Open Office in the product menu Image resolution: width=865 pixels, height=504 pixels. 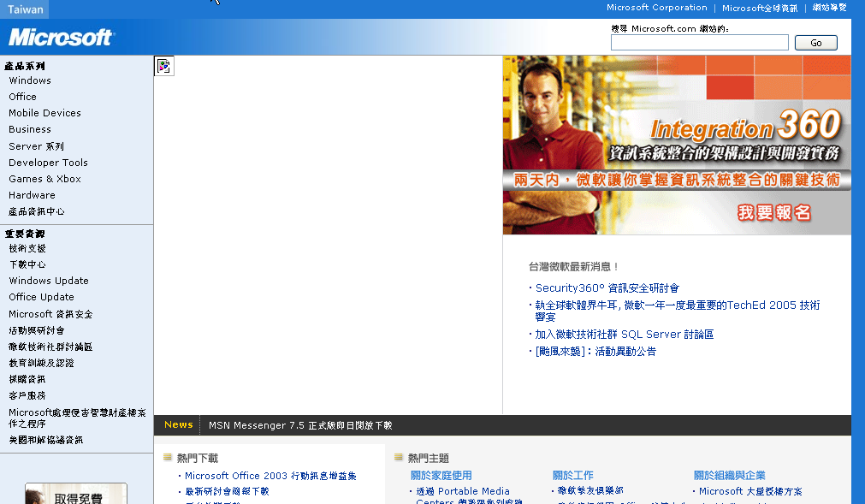22,97
